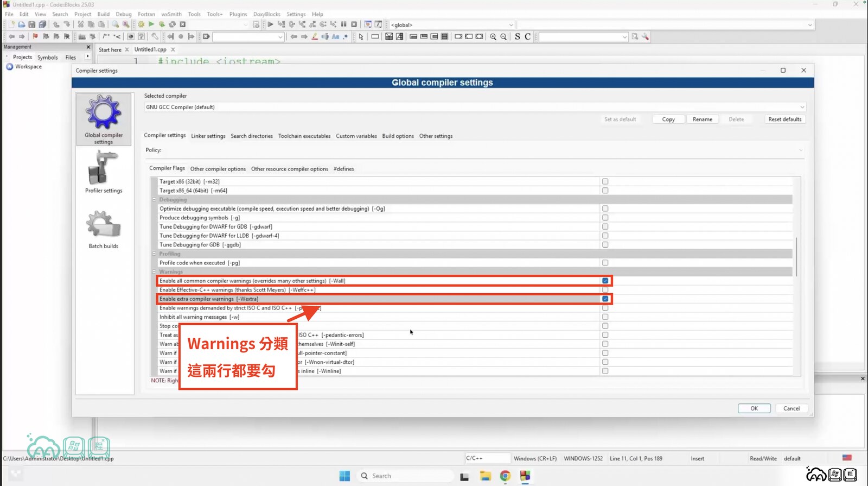The width and height of the screenshot is (868, 486).
Task: Switch to Search directories tab
Action: point(252,136)
